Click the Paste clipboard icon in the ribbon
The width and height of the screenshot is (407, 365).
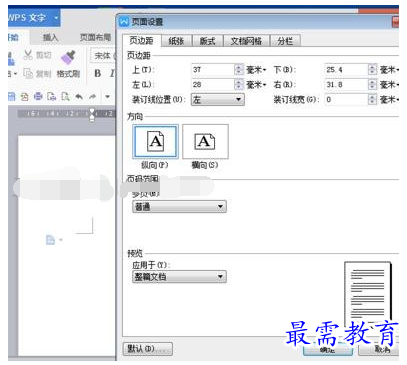point(11,59)
